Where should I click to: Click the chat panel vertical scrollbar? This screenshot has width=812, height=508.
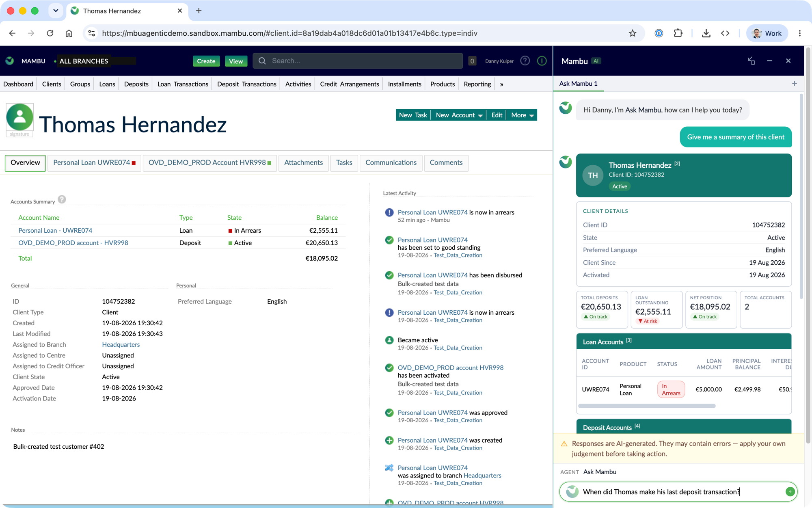click(801, 197)
